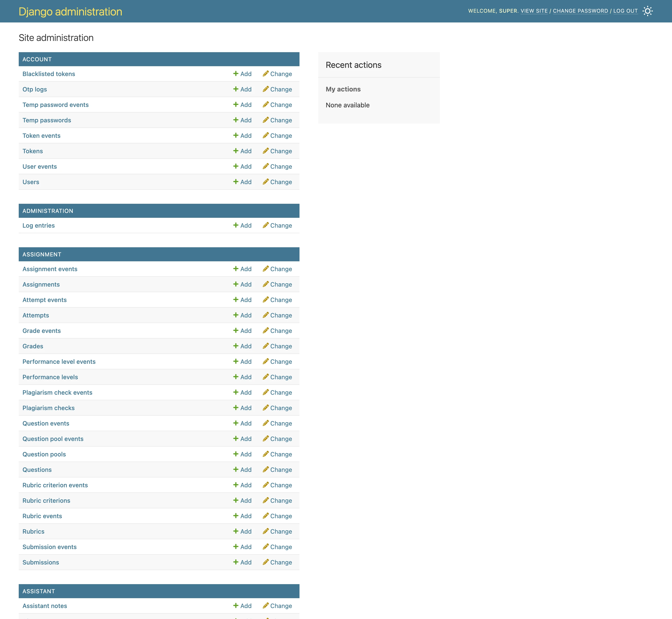The height and width of the screenshot is (619, 672).
Task: Click the plus icon for Assignments
Action: pos(236,284)
